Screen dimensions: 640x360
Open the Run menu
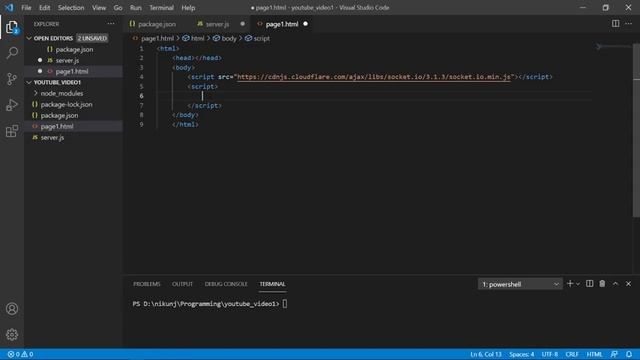coord(136,8)
